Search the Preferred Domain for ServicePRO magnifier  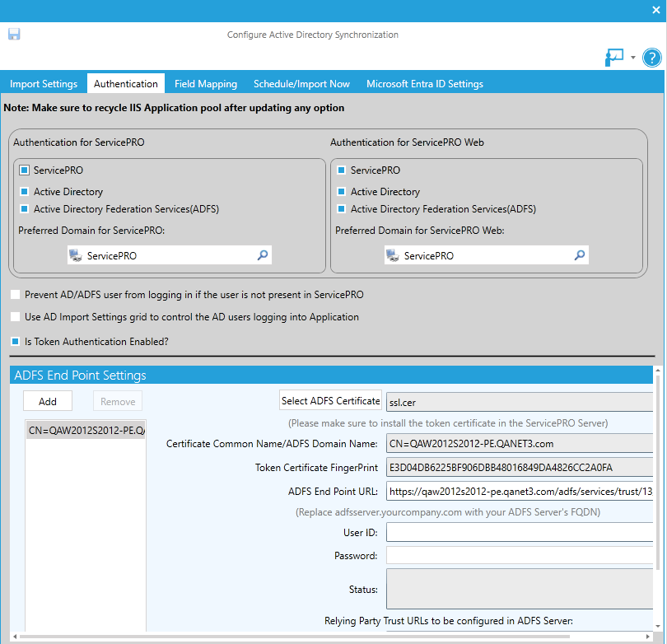pyautogui.click(x=263, y=255)
